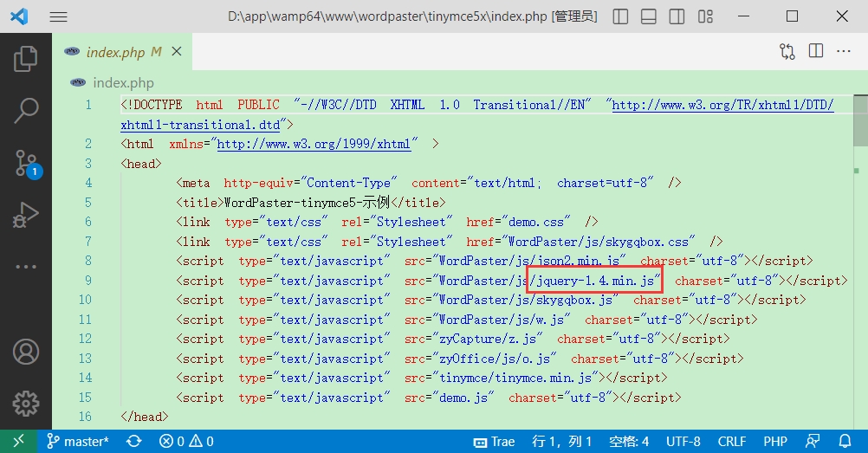868x453 pixels.
Task: Split the editor to the right
Action: [815, 52]
